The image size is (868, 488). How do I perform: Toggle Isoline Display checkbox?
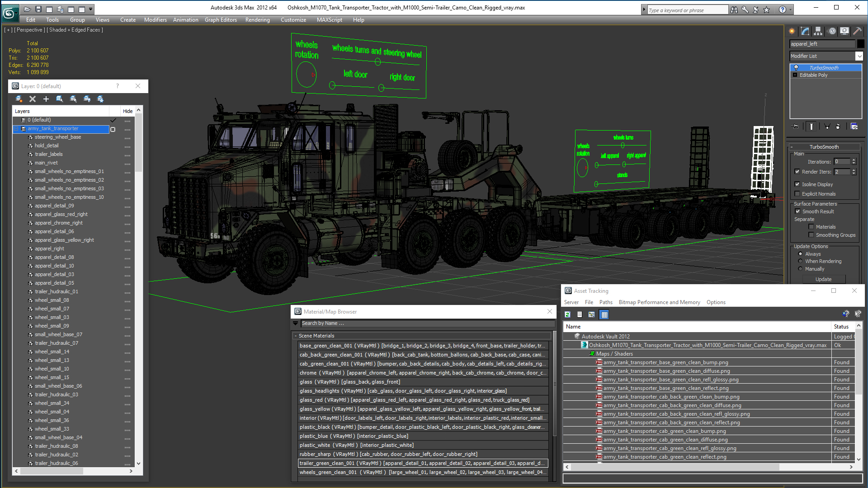tap(797, 184)
